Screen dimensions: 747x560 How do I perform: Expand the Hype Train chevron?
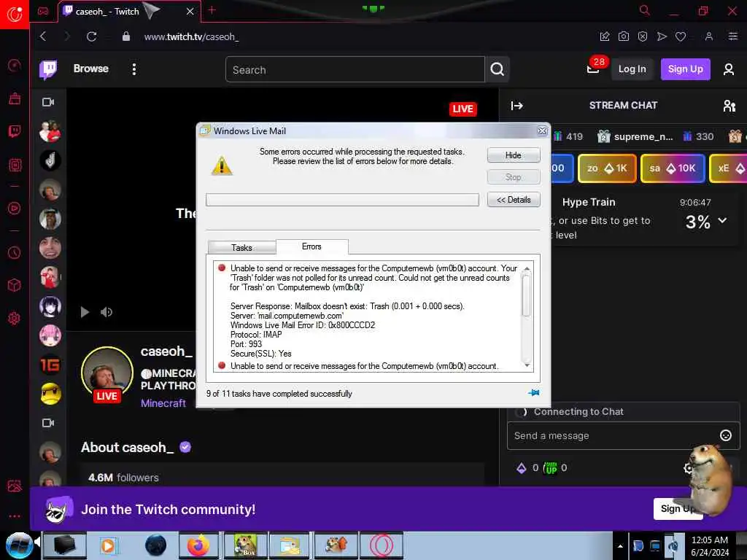coord(723,220)
